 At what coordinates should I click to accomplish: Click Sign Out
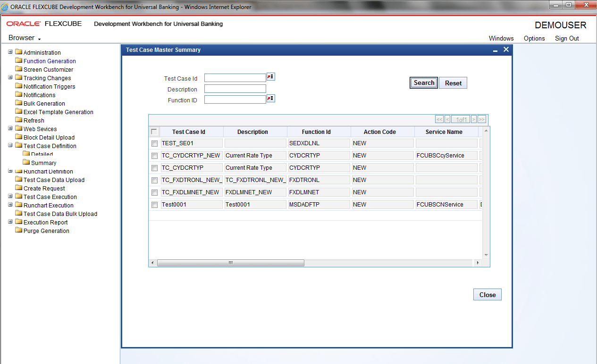coord(567,39)
